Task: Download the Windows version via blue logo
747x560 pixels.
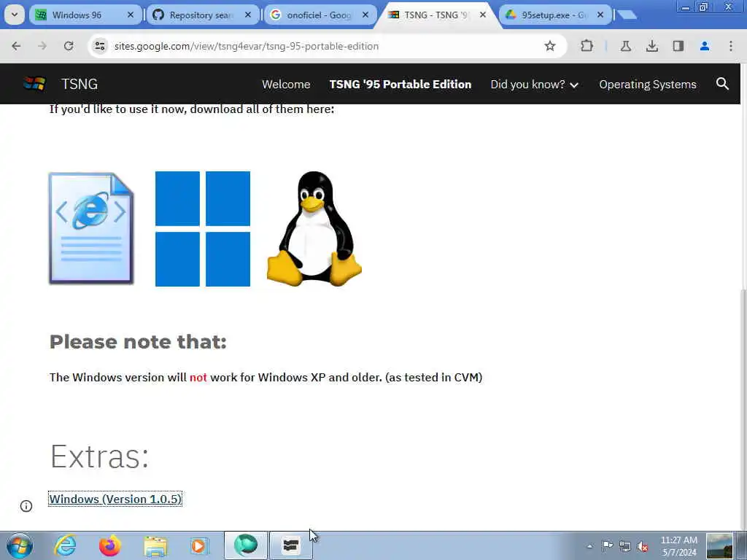Action: click(203, 228)
